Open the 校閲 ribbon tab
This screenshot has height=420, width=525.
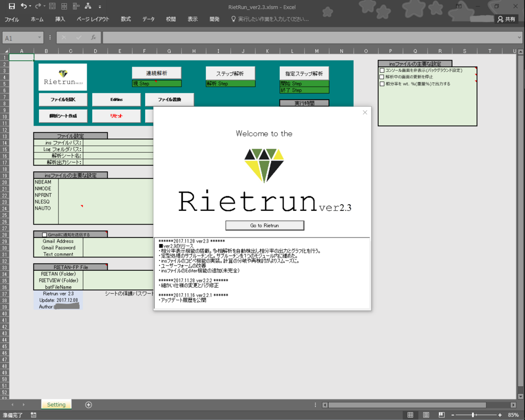[171, 19]
